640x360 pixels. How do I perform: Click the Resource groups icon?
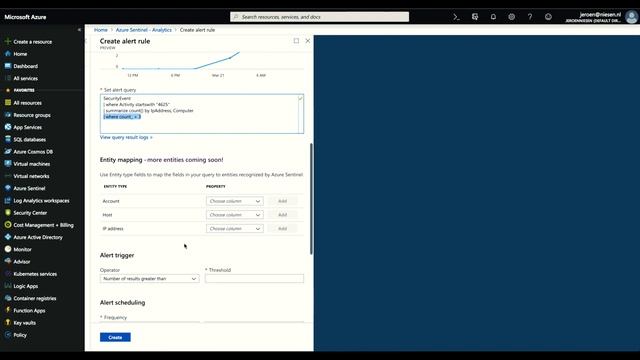(7, 115)
